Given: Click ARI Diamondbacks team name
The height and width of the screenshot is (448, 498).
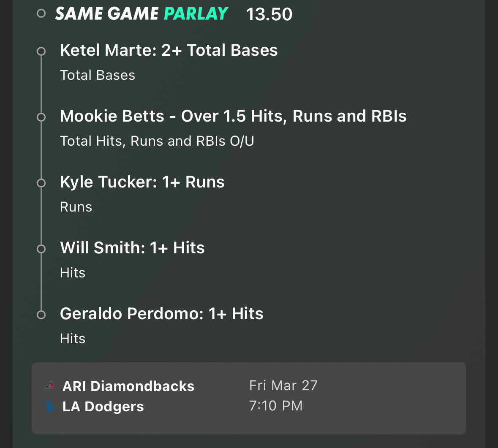Looking at the screenshot, I should coord(128,386).
